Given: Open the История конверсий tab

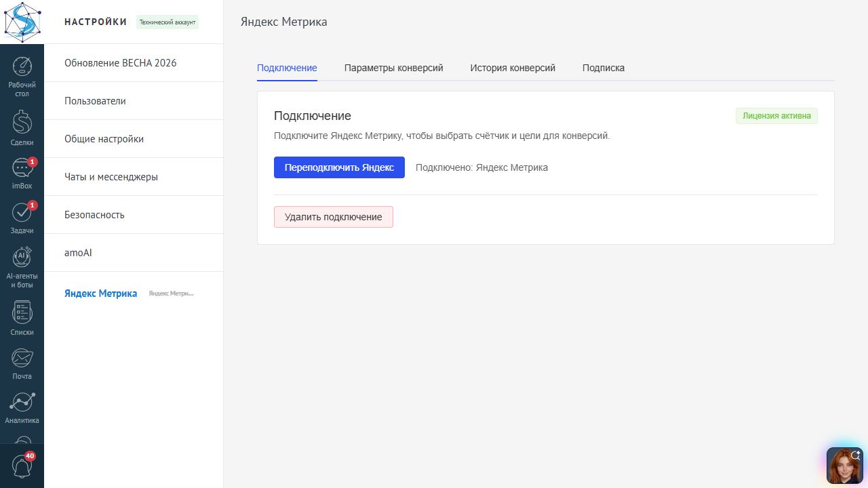Looking at the screenshot, I should pyautogui.click(x=513, y=68).
